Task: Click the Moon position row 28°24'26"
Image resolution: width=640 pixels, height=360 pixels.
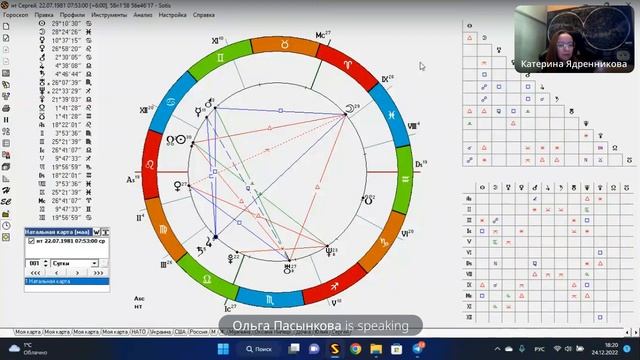Action: tap(65, 31)
